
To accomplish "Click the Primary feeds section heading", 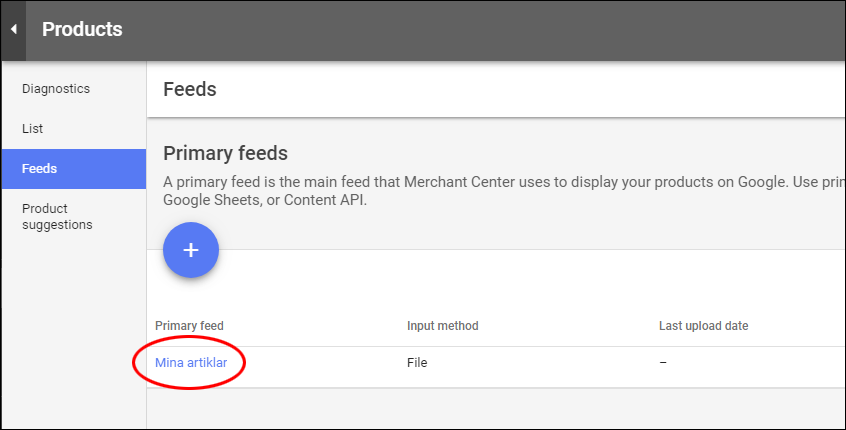I will coord(225,153).
